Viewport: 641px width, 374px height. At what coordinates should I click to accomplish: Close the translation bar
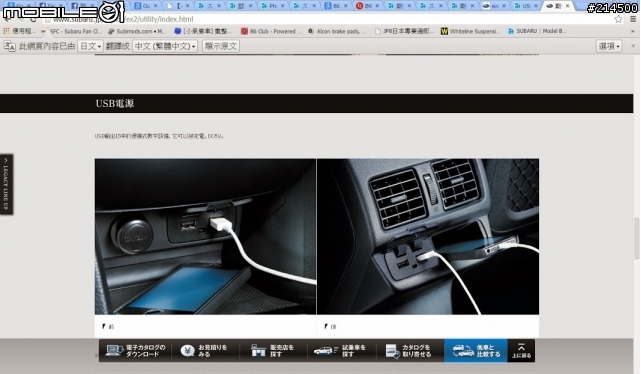click(633, 46)
